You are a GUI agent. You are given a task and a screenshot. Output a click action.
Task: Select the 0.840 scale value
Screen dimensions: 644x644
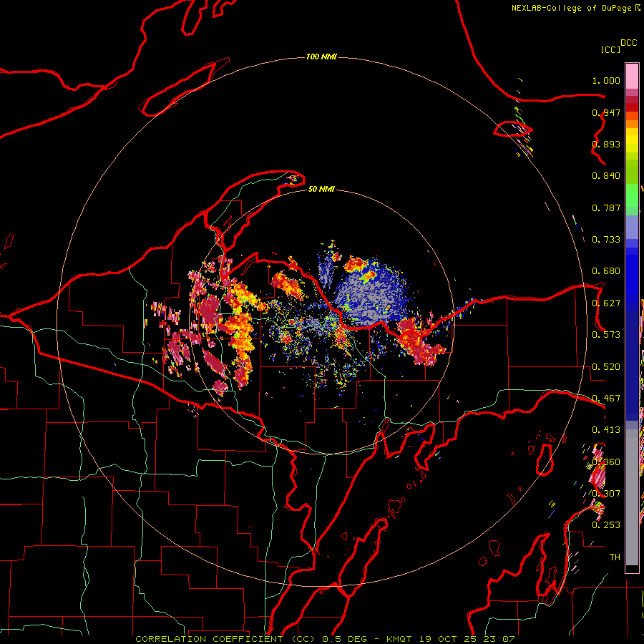point(606,176)
